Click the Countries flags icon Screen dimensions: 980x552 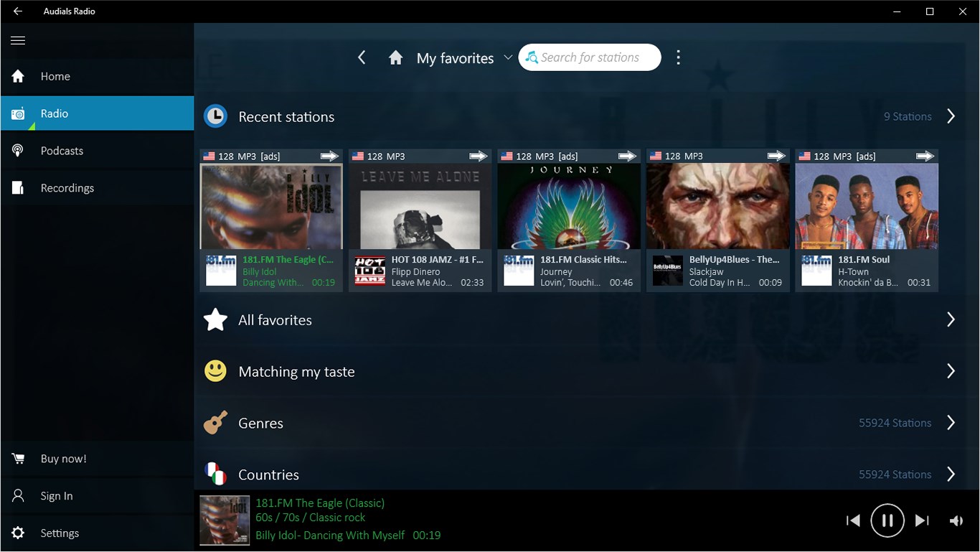215,474
